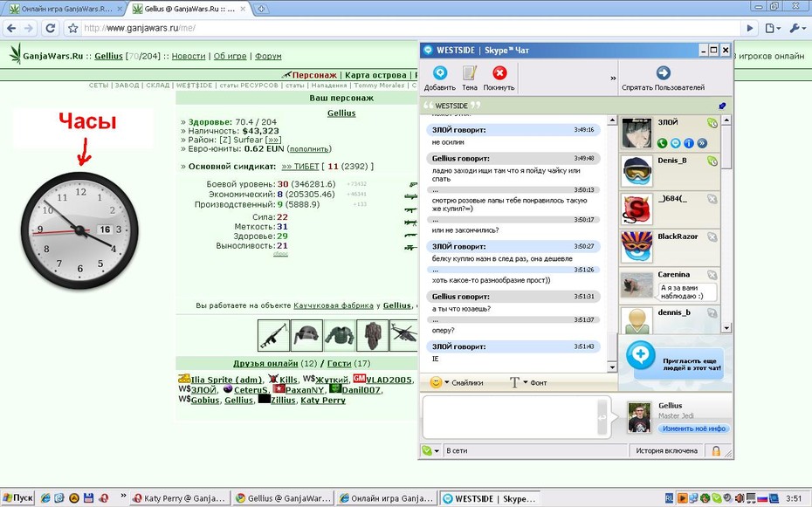Select dennis_b contact at bottom of user list
This screenshot has height=507, width=812.
pos(670,319)
